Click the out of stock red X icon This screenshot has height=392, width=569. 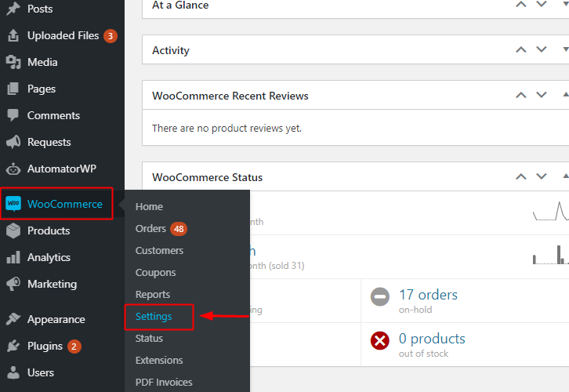point(380,340)
